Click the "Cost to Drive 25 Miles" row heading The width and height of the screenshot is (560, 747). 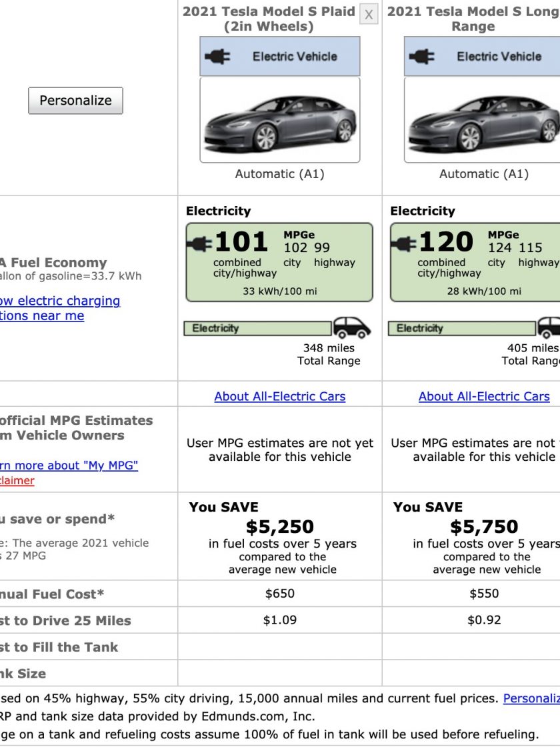click(66, 620)
